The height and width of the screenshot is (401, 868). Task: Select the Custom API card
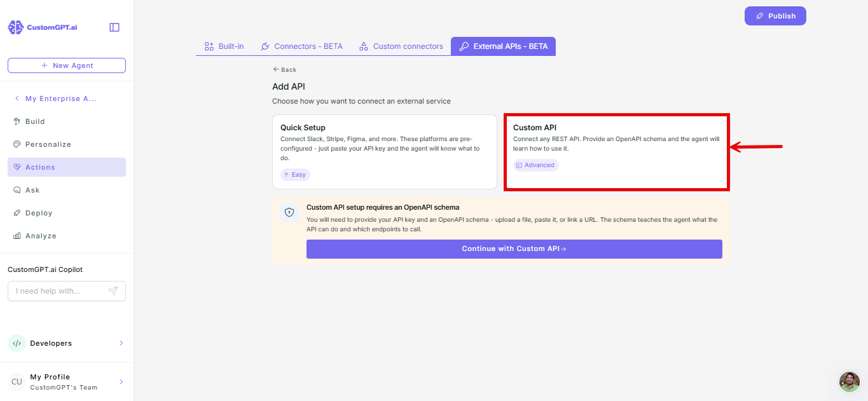click(617, 152)
